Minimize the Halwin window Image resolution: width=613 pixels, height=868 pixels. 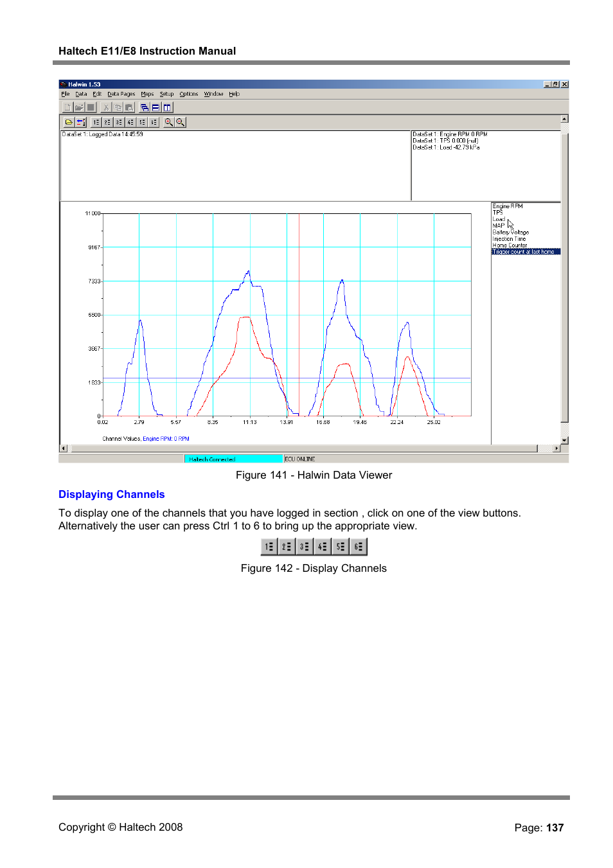tap(547, 84)
